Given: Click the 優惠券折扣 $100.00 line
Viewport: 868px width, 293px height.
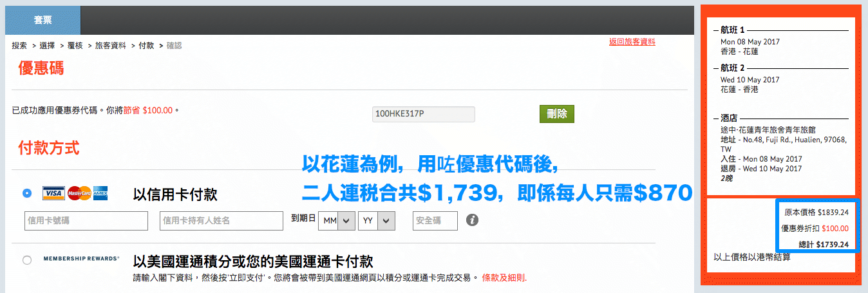Looking at the screenshot, I should [815, 228].
